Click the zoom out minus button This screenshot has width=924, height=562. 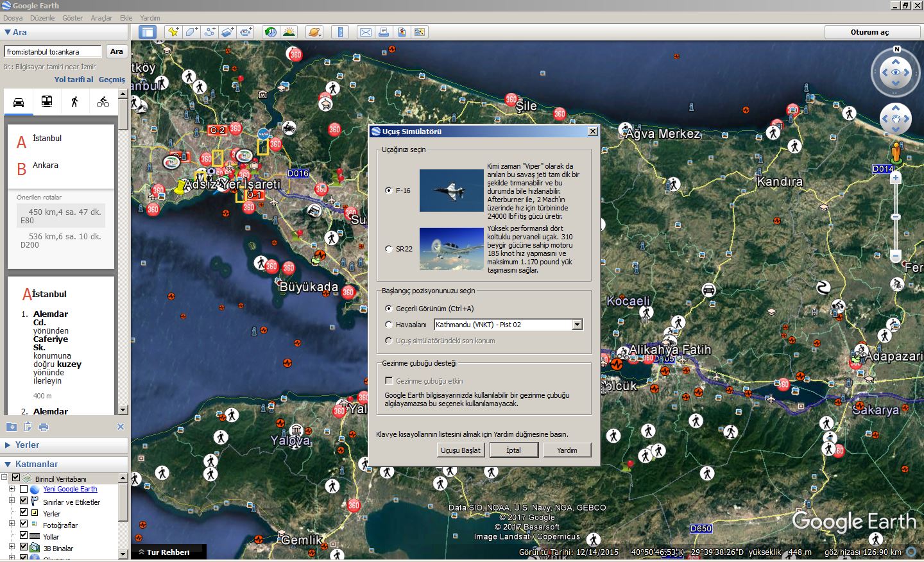tap(896, 256)
